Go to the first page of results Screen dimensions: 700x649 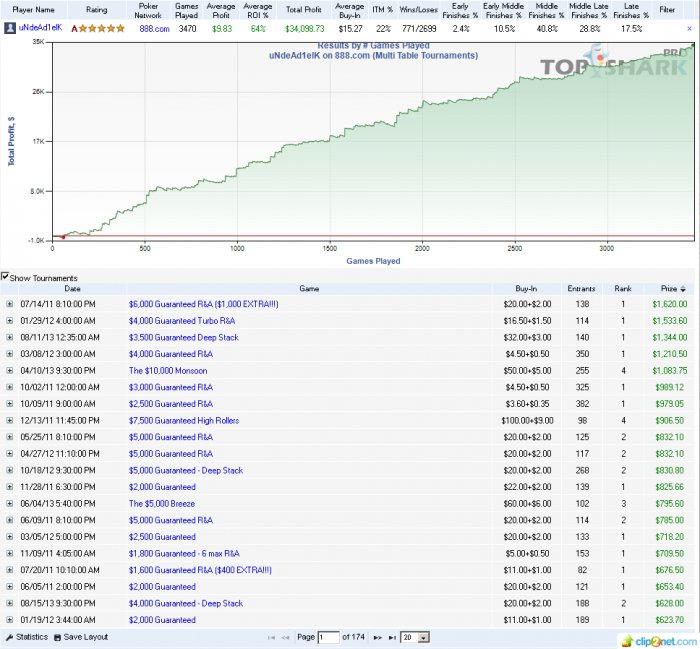pyautogui.click(x=272, y=637)
